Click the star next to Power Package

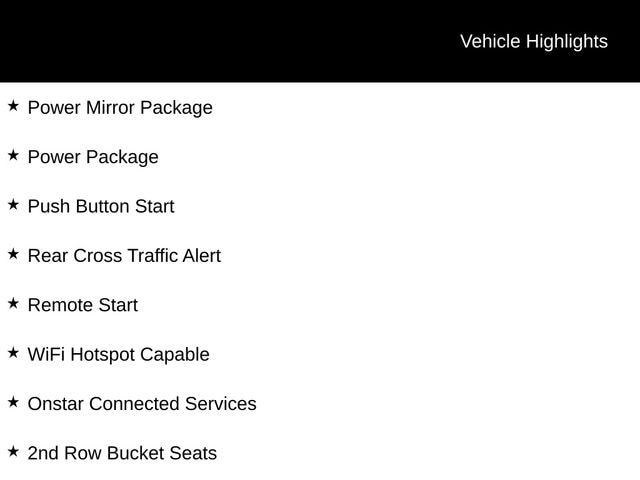click(x=13, y=155)
